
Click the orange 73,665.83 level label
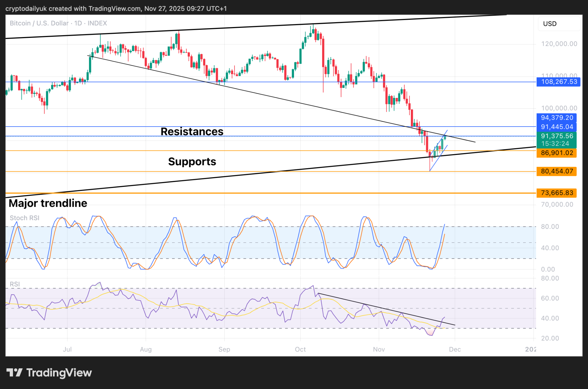pyautogui.click(x=557, y=193)
